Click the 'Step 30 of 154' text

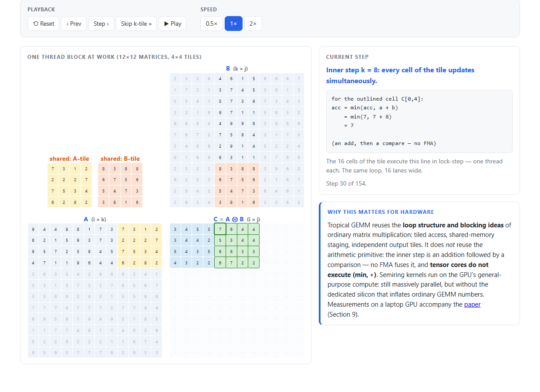click(346, 183)
